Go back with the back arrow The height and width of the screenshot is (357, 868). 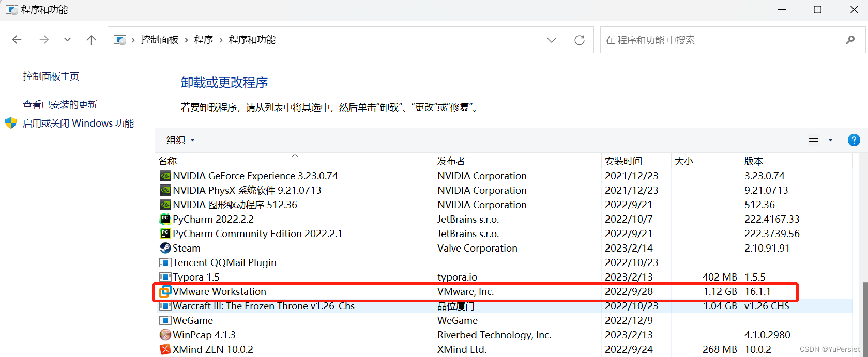pyautogui.click(x=17, y=40)
